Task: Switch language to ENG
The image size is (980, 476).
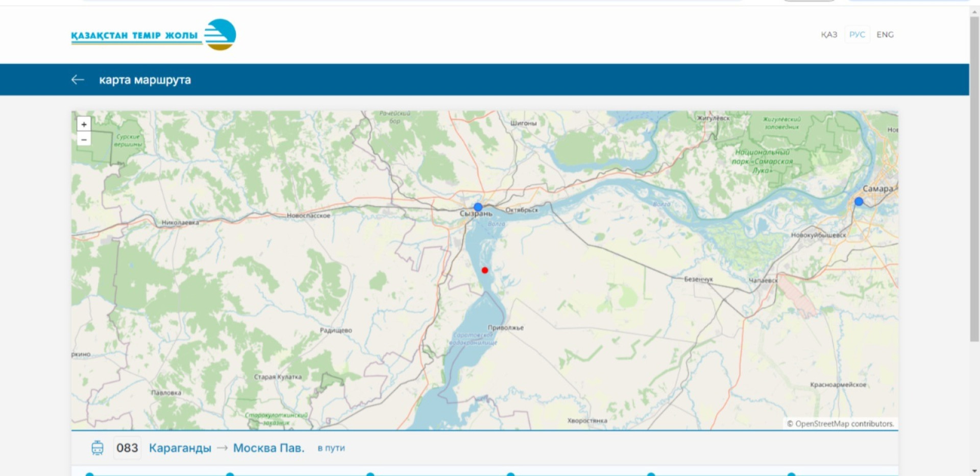Action: [885, 35]
